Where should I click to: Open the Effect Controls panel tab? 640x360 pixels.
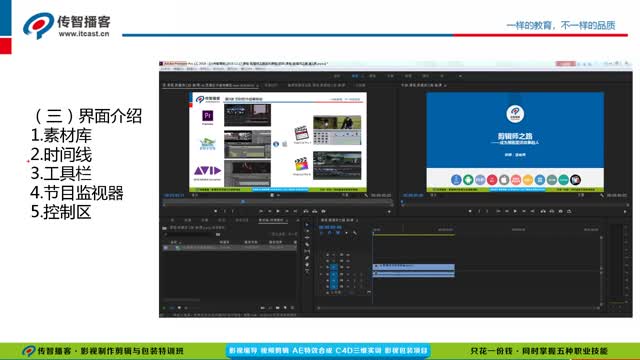pyautogui.click(x=271, y=85)
